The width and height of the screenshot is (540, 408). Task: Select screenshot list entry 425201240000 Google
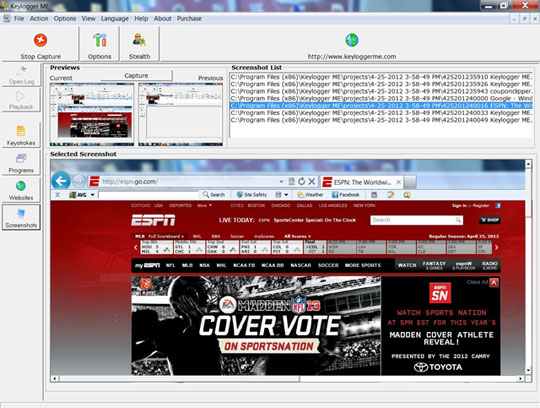tap(381, 98)
